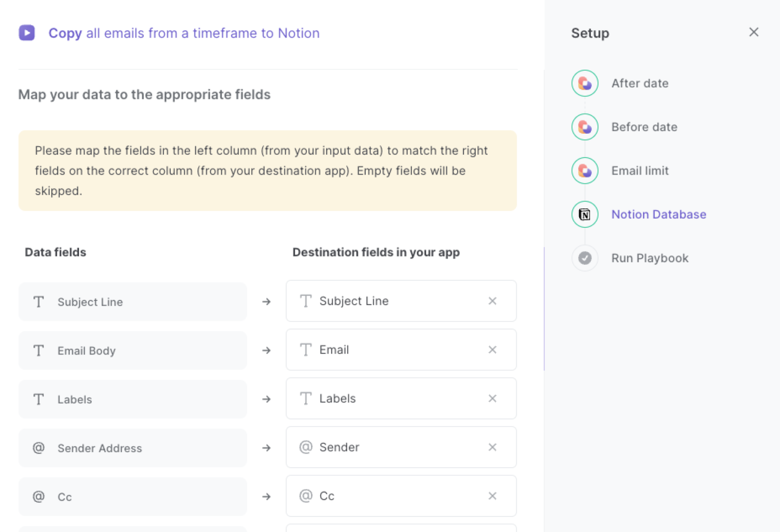Click the text-type icon of Subject Line data field
The width and height of the screenshot is (780, 532).
pos(39,302)
